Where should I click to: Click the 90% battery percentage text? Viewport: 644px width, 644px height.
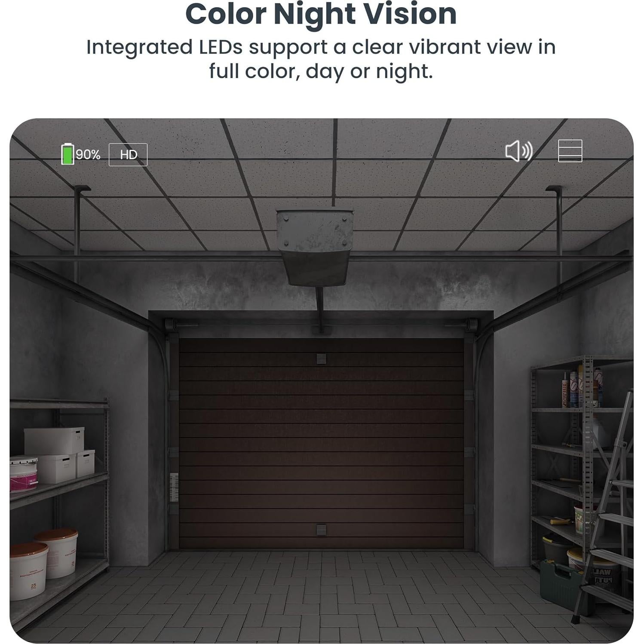[88, 154]
